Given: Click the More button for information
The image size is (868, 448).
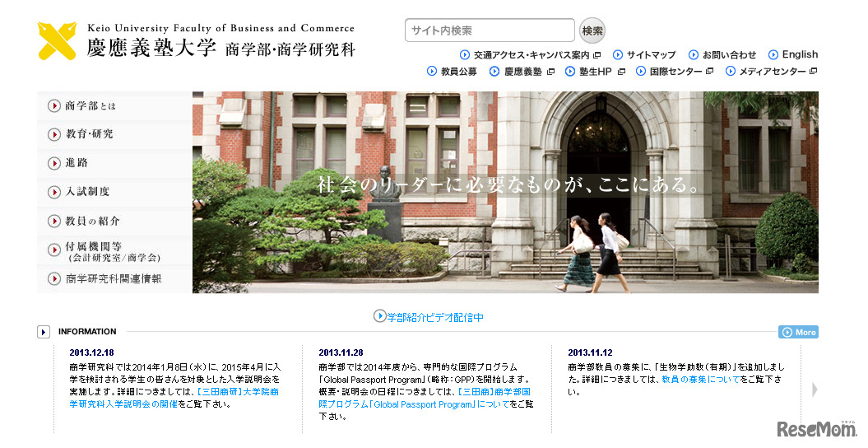Looking at the screenshot, I should [798, 332].
